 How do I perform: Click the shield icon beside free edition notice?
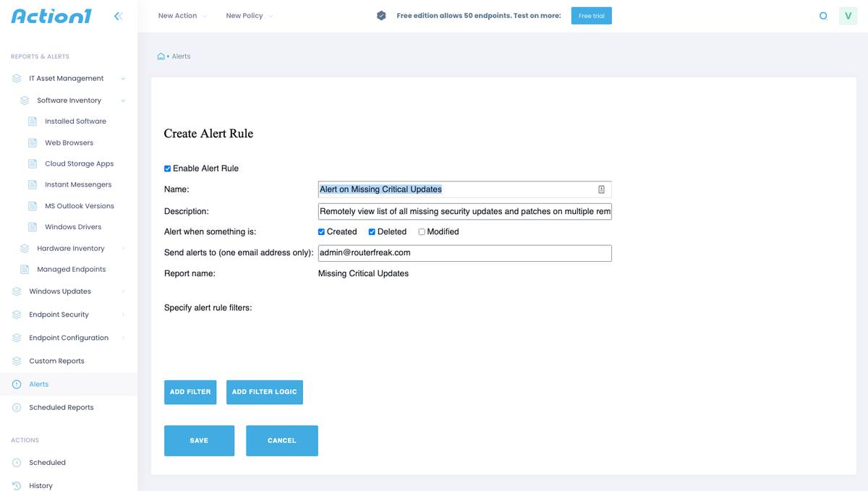point(381,15)
